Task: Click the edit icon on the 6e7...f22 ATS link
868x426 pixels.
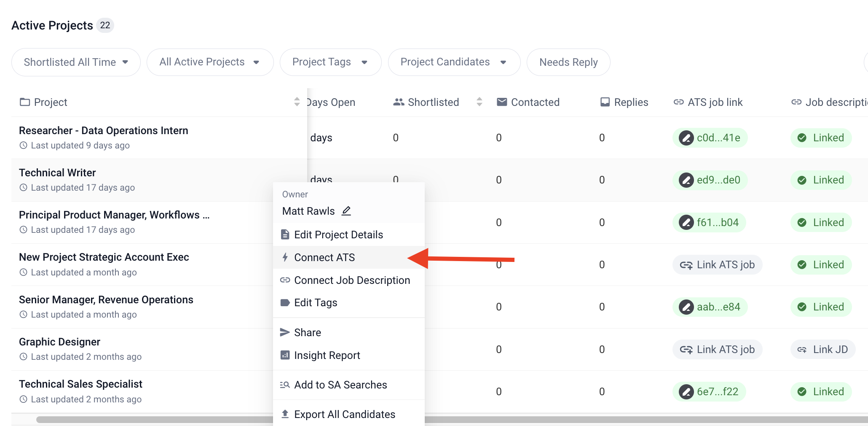Action: click(x=686, y=392)
